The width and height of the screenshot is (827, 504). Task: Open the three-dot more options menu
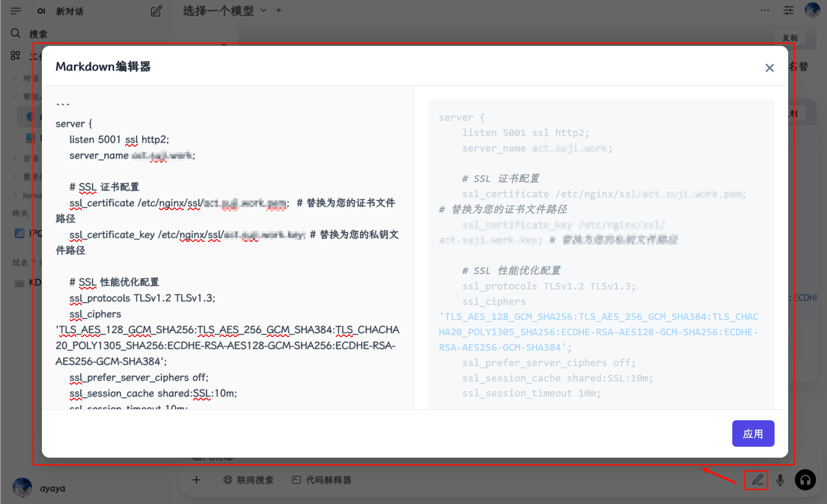coord(764,10)
